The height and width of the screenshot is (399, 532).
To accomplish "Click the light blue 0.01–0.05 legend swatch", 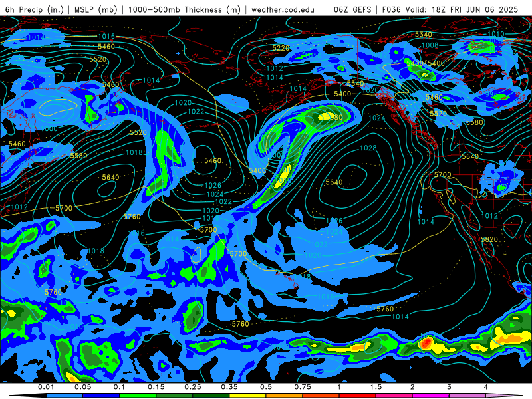I will pyautogui.click(x=65, y=396).
